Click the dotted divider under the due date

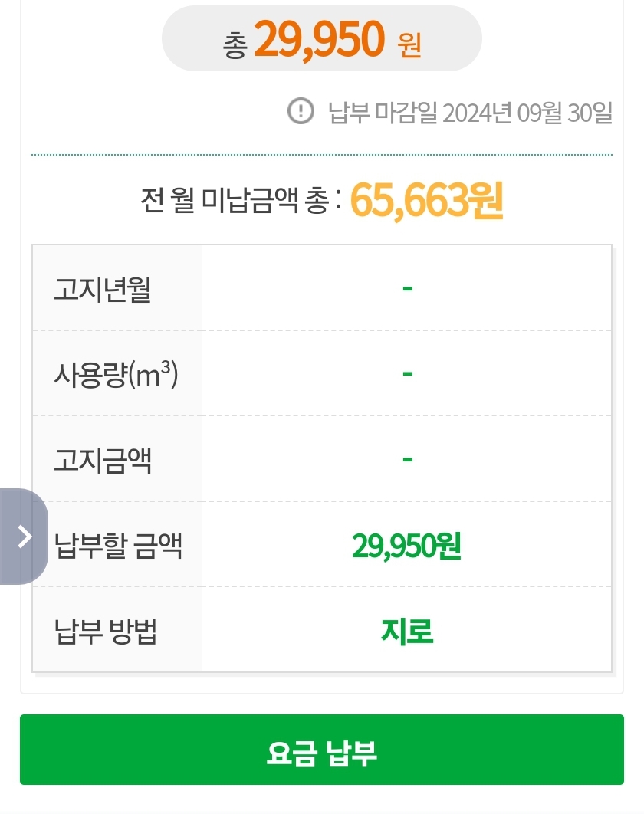pyautogui.click(x=322, y=155)
